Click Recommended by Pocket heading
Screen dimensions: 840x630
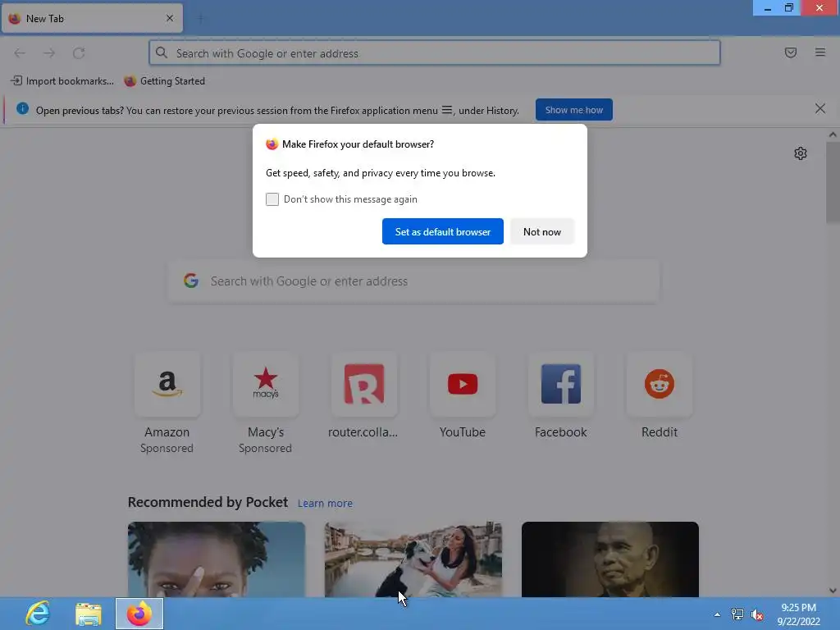208,502
